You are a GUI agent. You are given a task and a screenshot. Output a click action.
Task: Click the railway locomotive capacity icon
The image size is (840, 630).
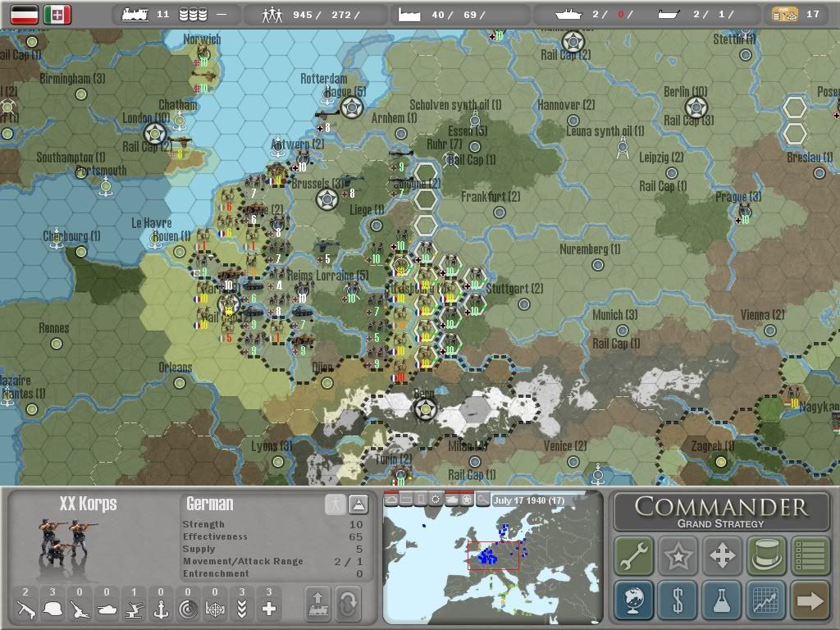(x=135, y=15)
